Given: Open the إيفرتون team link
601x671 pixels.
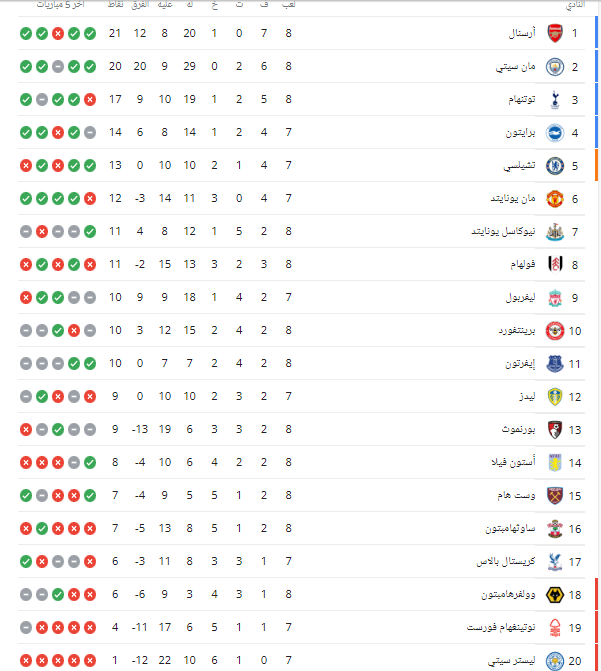Looking at the screenshot, I should [x=520, y=364].
